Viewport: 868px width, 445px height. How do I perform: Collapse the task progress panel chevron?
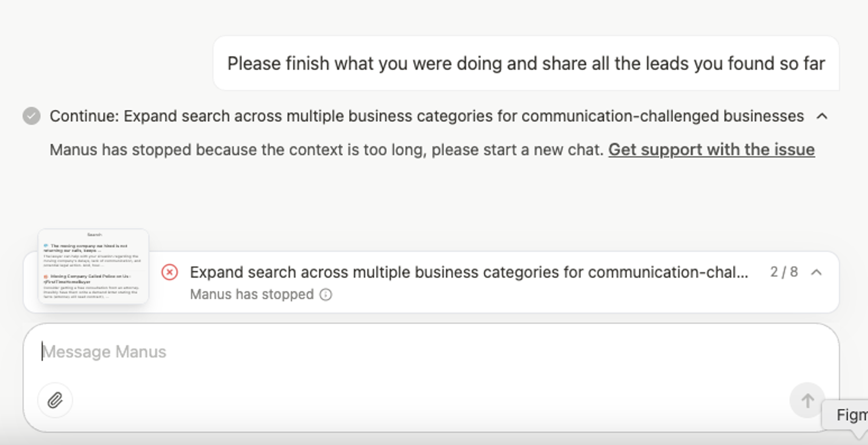tap(816, 272)
